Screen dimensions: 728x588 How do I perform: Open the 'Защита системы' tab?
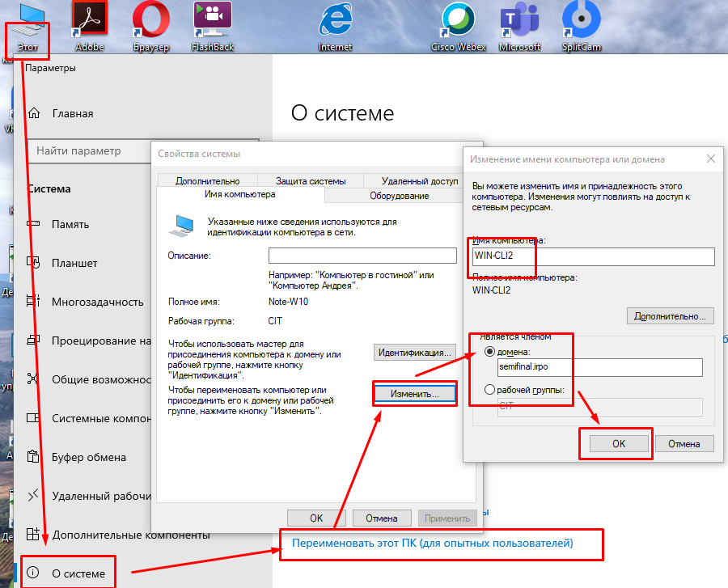tap(310, 181)
